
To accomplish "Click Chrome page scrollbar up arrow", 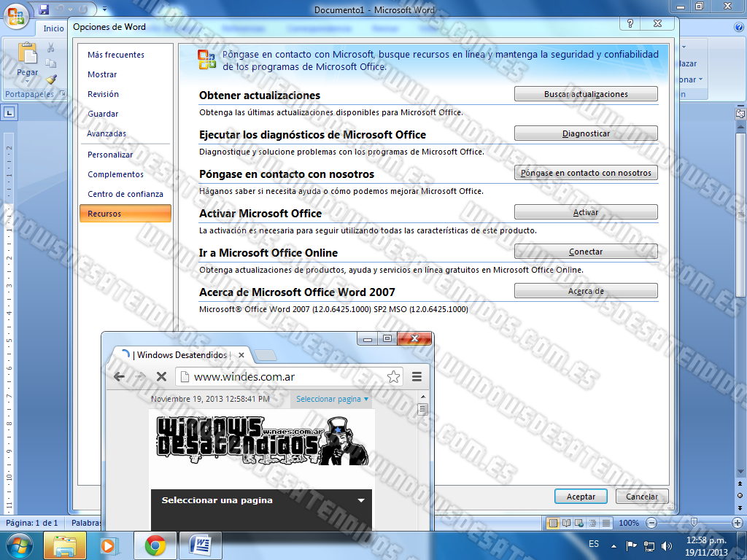I will click(422, 397).
